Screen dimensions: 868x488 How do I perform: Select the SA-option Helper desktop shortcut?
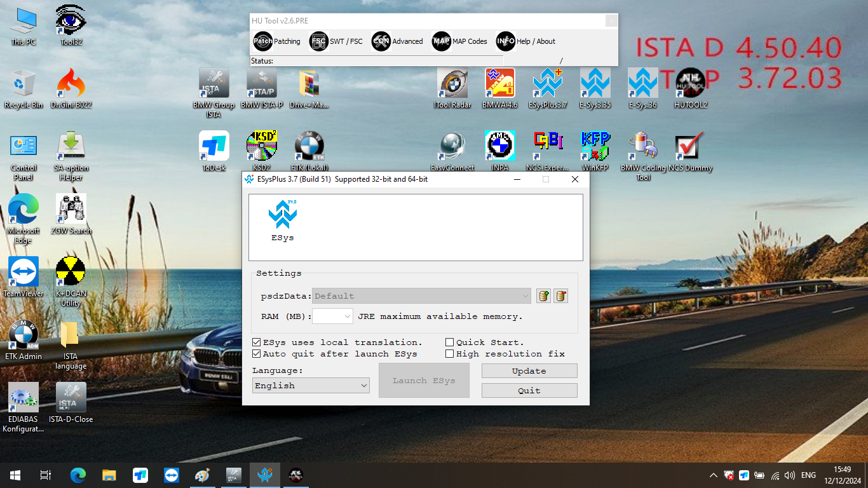point(71,156)
